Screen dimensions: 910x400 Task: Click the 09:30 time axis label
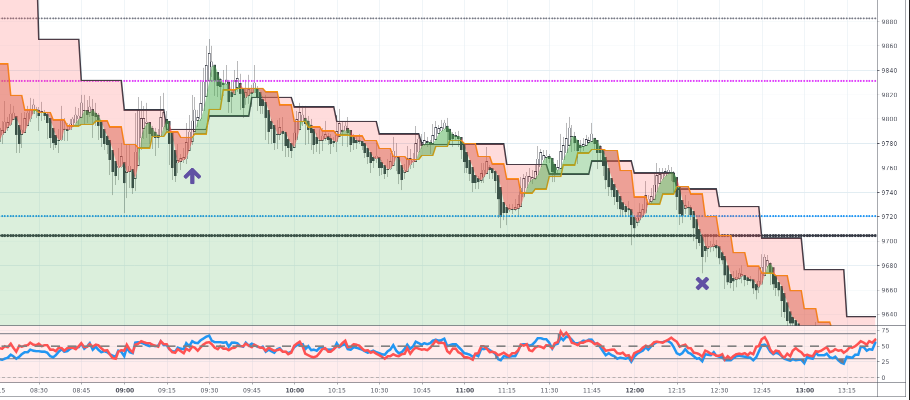210,390
